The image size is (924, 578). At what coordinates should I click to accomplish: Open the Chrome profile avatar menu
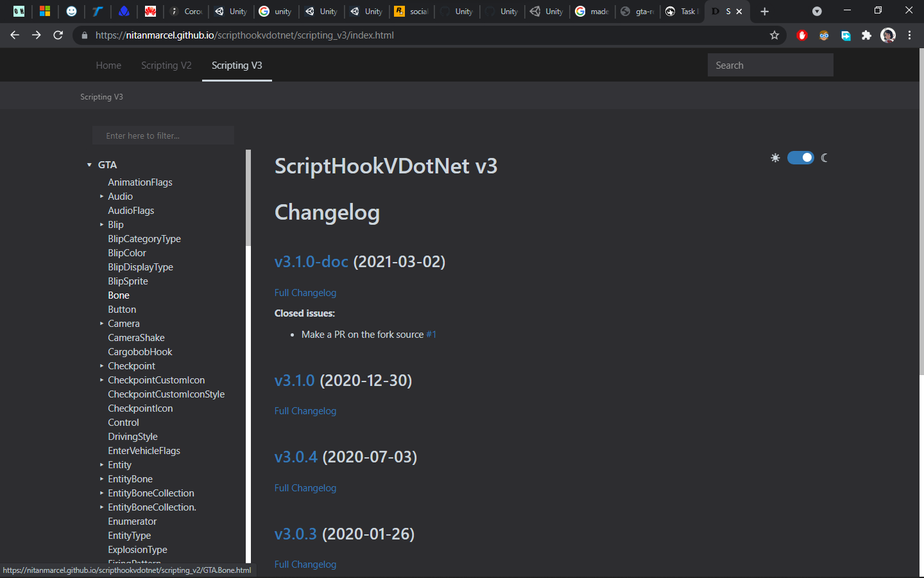pos(888,35)
